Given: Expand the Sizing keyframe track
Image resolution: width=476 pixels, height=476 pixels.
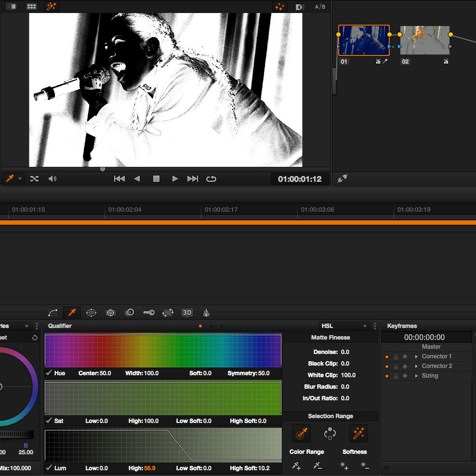Looking at the screenshot, I should pos(416,376).
